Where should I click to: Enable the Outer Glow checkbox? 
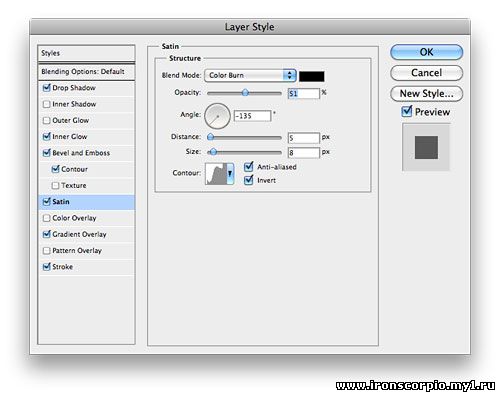point(47,121)
